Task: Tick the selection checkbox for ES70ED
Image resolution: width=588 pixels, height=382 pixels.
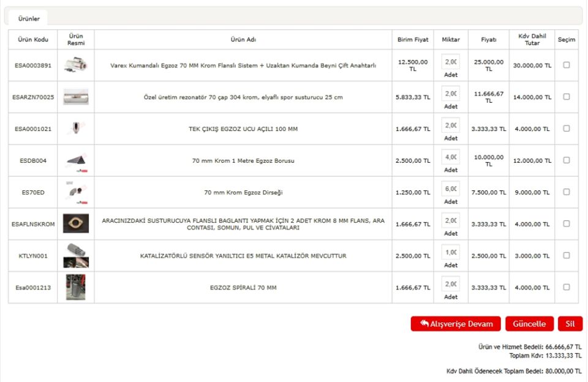Action: click(x=566, y=192)
